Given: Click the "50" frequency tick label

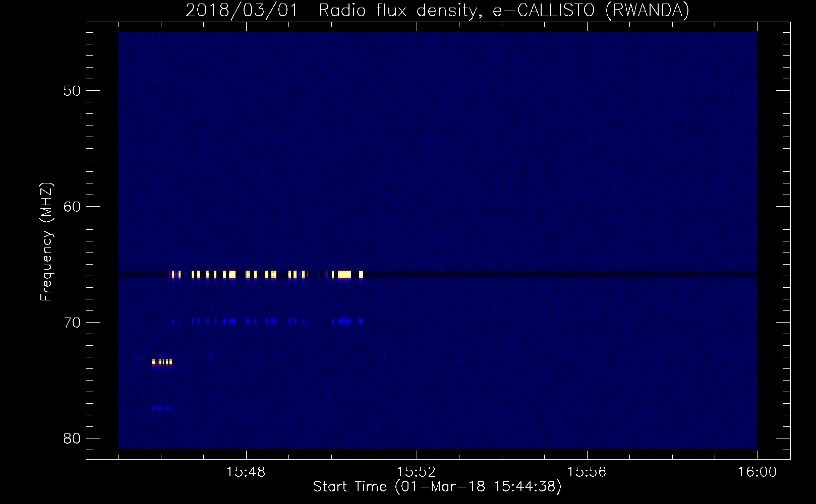Looking at the screenshot, I should (72, 91).
